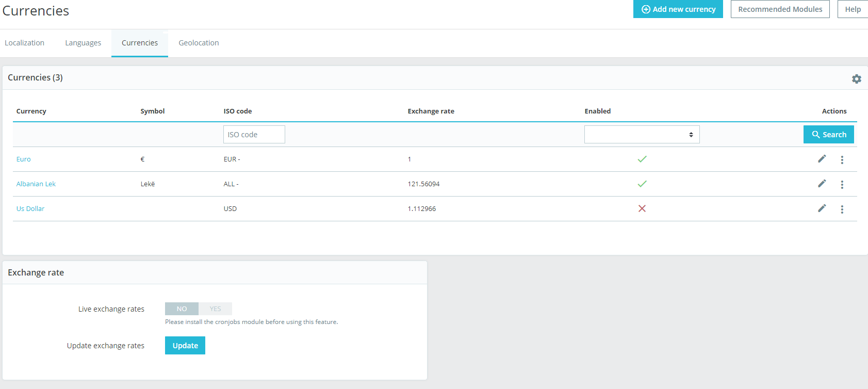
Task: Click the € symbol cell
Action: click(143, 159)
